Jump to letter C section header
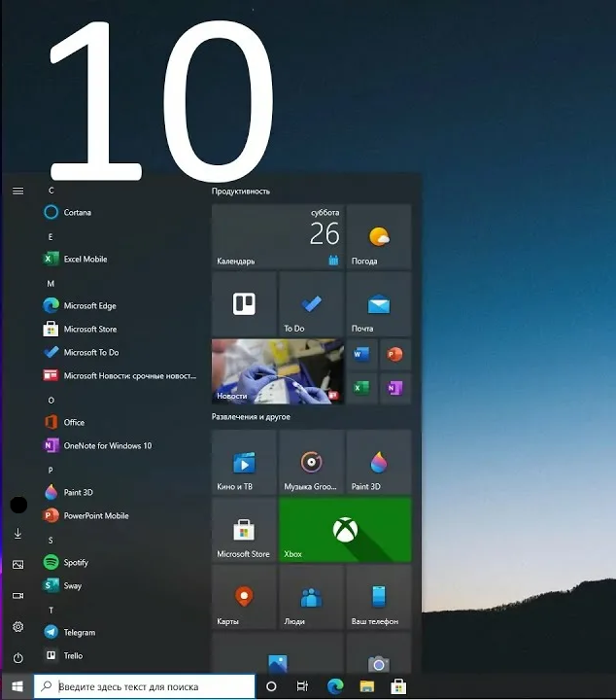This screenshot has height=700, width=616. click(x=51, y=191)
